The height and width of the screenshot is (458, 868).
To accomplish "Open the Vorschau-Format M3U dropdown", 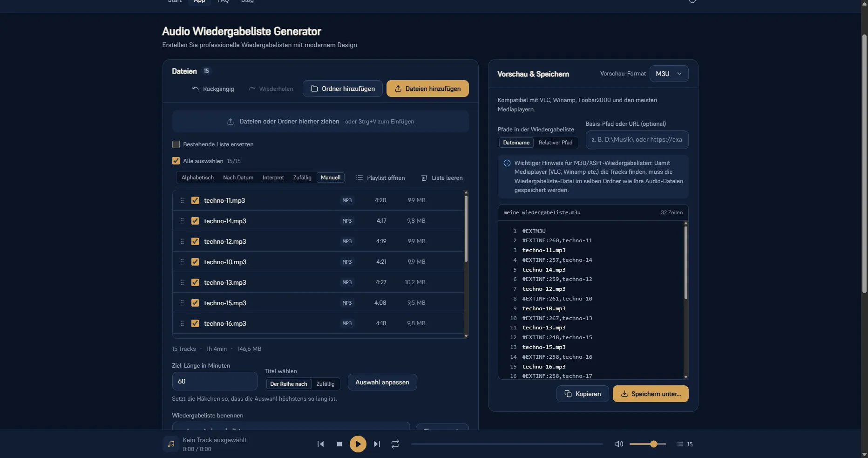I will tap(669, 74).
